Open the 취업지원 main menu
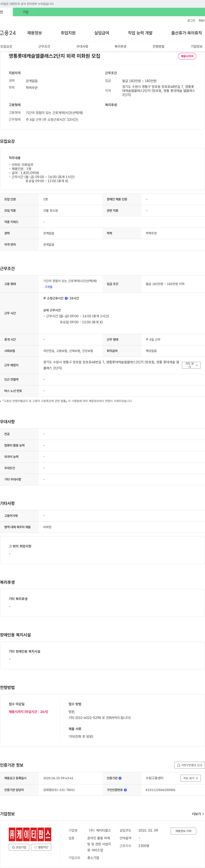Screen dimensions: 205x868 pos(68,33)
